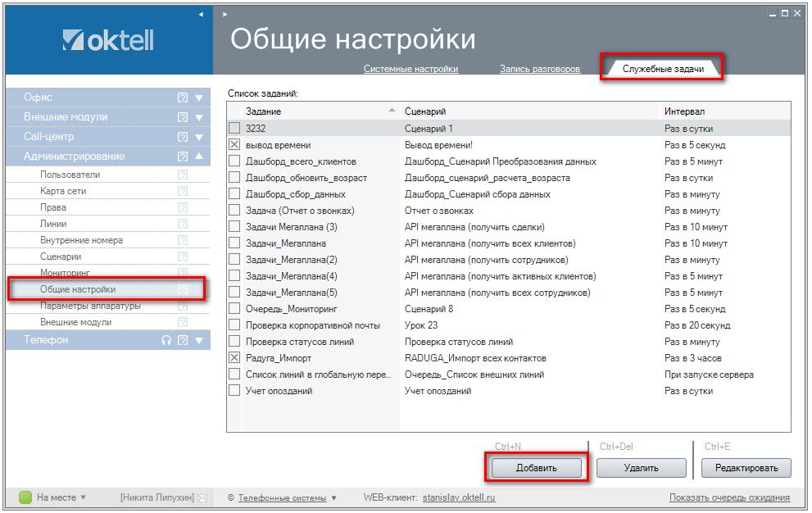
Task: Click the help icon next to Офис
Action: pyautogui.click(x=183, y=98)
